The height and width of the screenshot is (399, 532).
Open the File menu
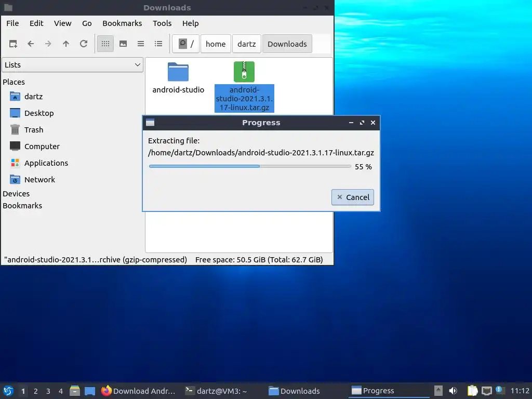[12, 23]
